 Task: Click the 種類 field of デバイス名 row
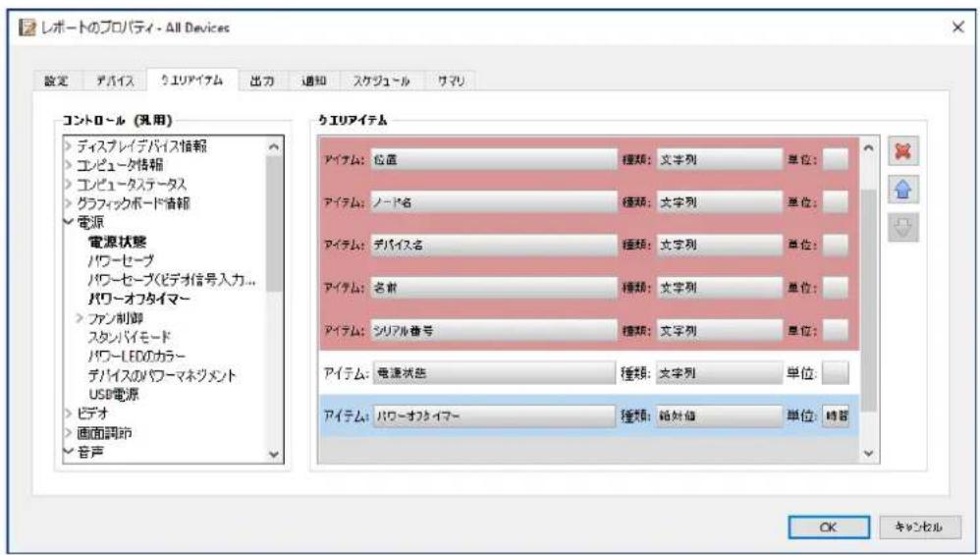719,245
